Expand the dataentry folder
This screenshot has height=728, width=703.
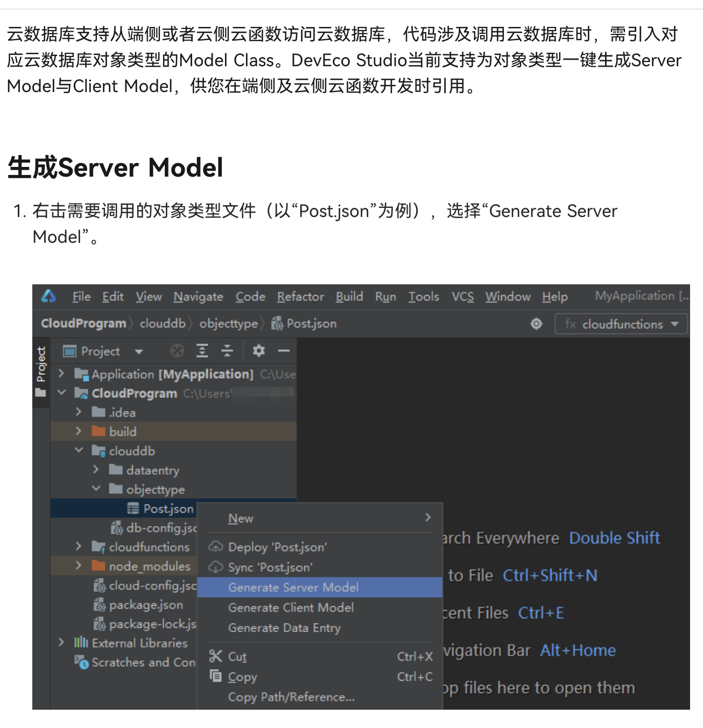(x=96, y=470)
